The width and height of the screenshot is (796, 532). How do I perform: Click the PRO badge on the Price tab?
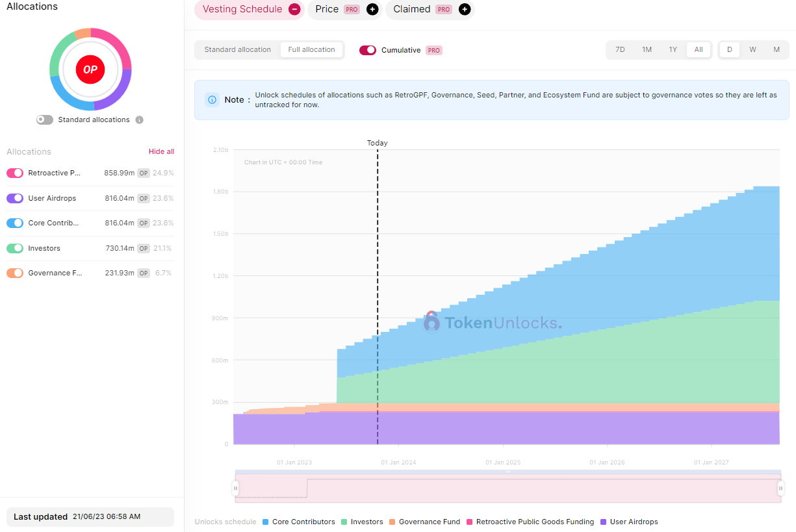coord(352,9)
